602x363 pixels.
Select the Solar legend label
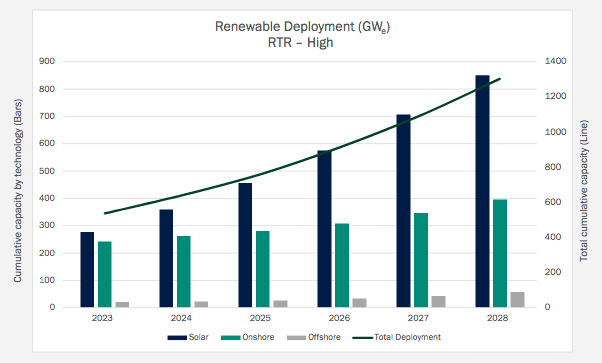click(x=198, y=337)
